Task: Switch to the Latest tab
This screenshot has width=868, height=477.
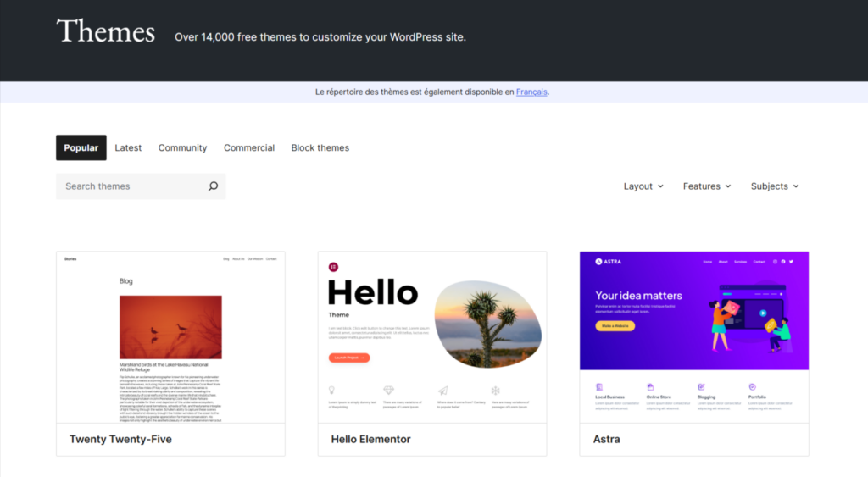Action: (128, 147)
